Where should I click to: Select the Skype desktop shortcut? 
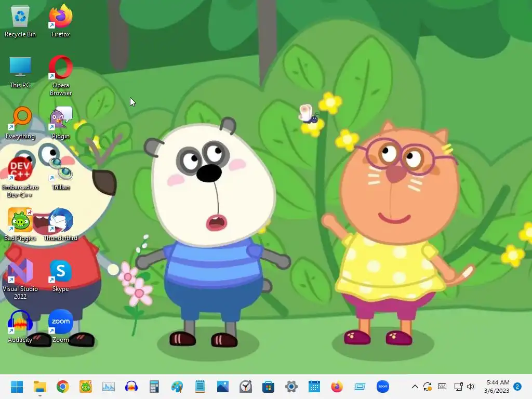click(60, 276)
